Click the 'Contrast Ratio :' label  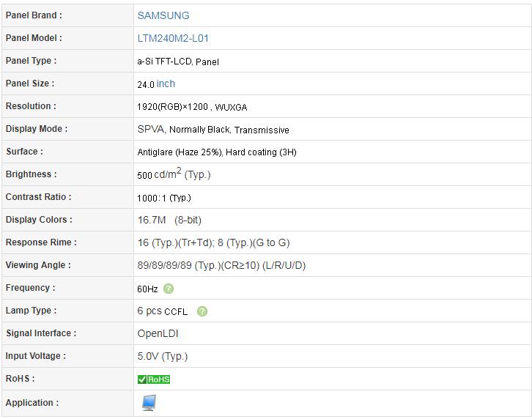[39, 197]
